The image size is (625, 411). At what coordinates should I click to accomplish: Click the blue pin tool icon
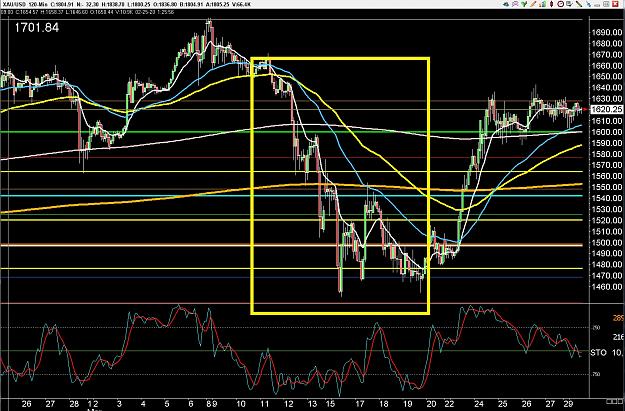tap(588, 4)
